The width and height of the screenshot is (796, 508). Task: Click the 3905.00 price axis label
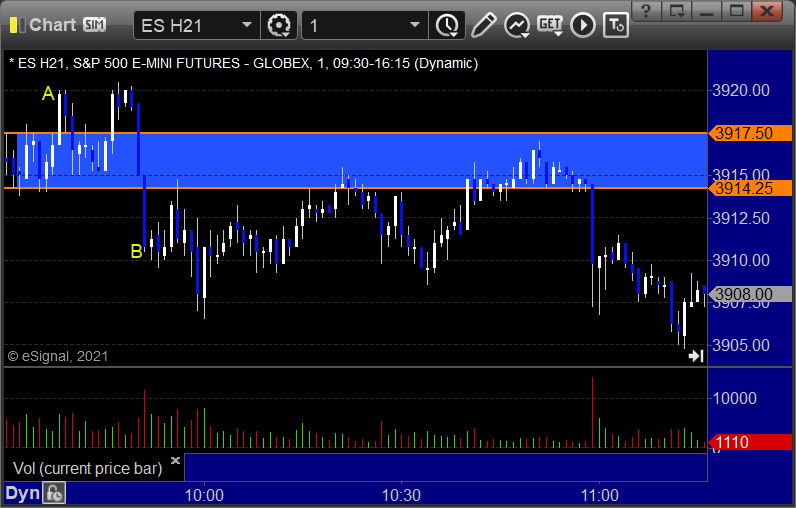(x=741, y=345)
